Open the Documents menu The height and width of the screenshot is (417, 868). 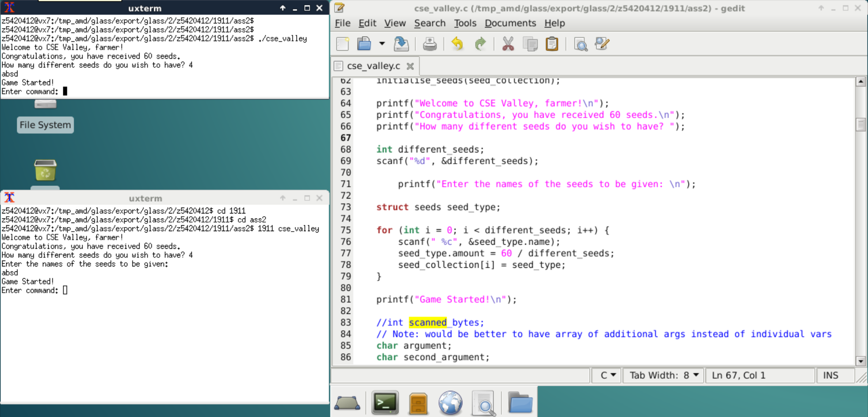[x=510, y=23]
